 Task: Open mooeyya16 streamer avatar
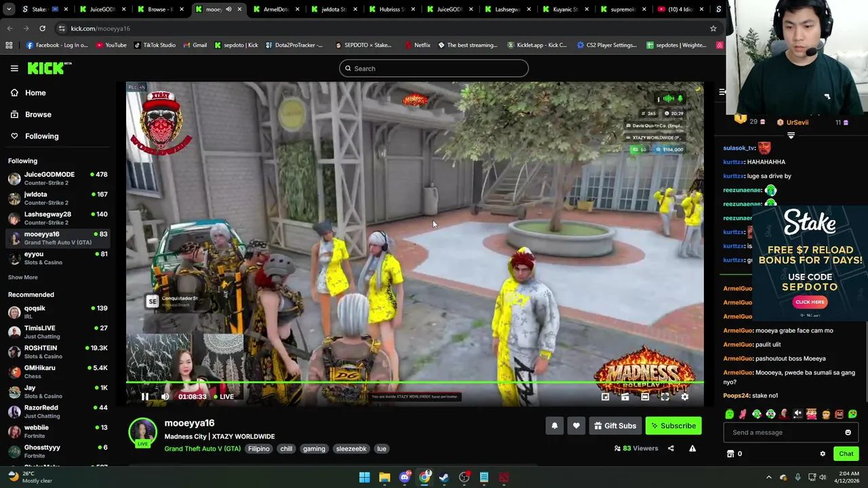[143, 432]
